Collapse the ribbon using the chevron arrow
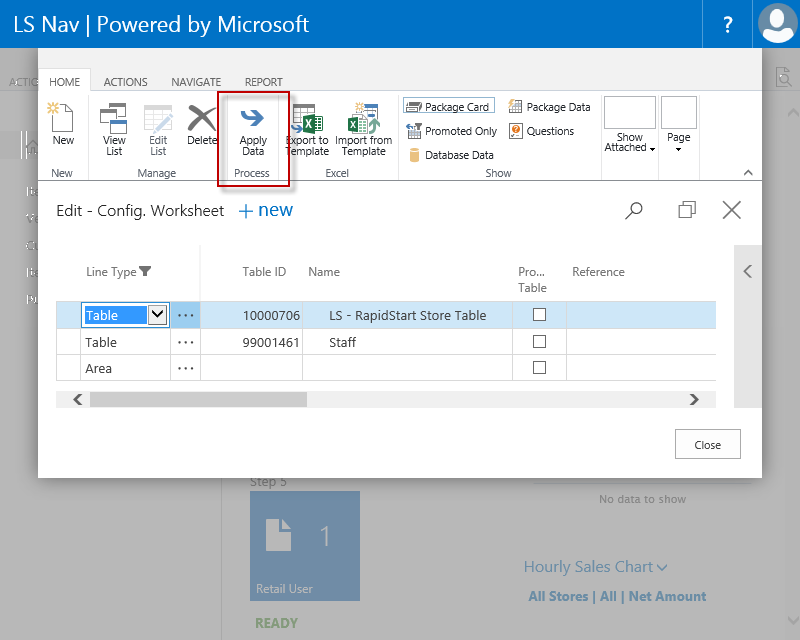The width and height of the screenshot is (800, 640). click(x=747, y=172)
